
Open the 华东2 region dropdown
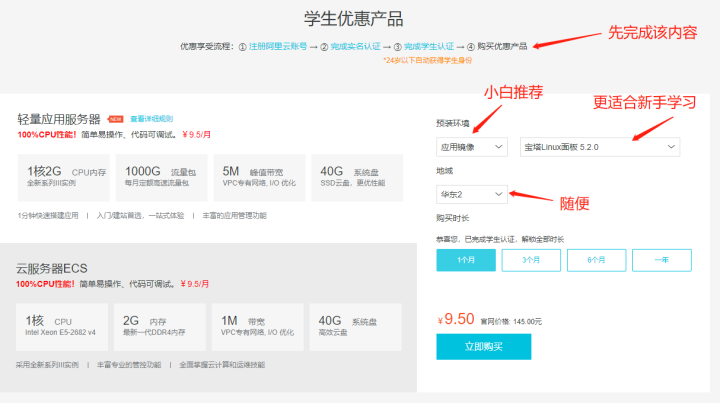[472, 194]
